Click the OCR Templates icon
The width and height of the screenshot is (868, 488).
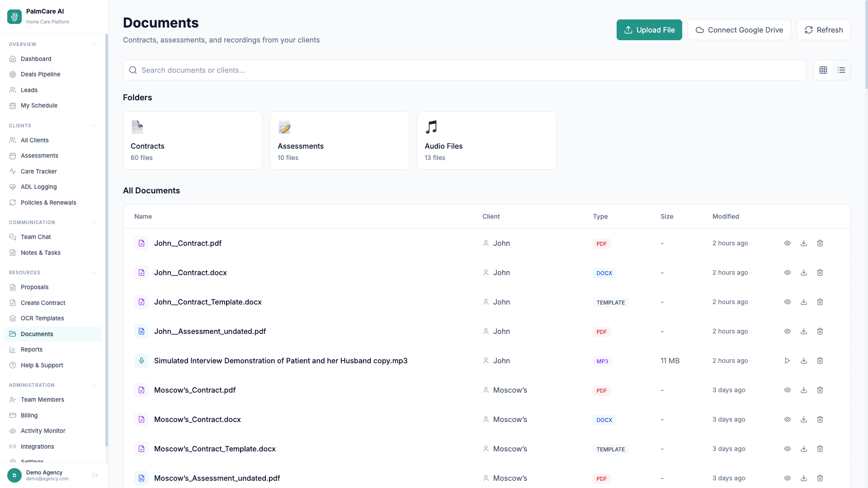tap(13, 318)
